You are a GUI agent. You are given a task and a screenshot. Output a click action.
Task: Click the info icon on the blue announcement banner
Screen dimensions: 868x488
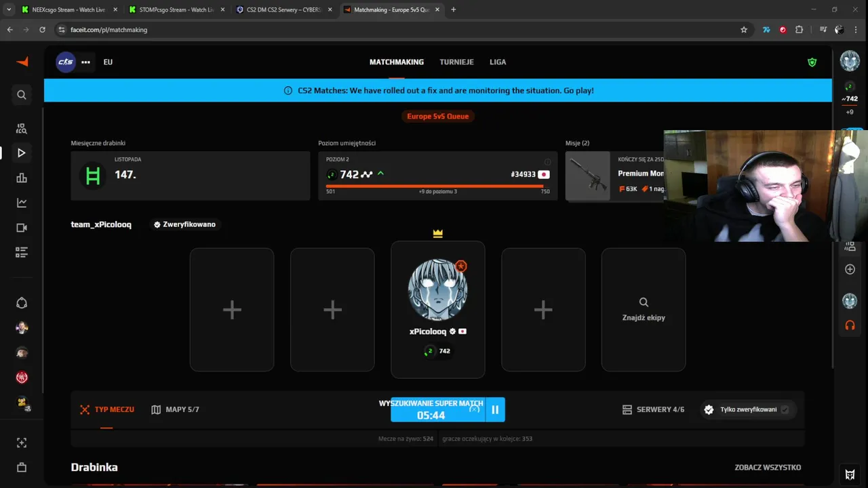[x=288, y=90]
